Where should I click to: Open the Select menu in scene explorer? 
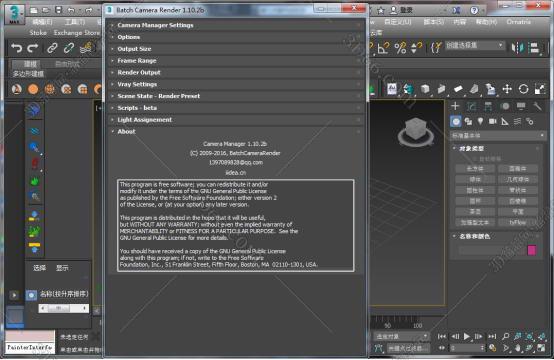[40, 268]
